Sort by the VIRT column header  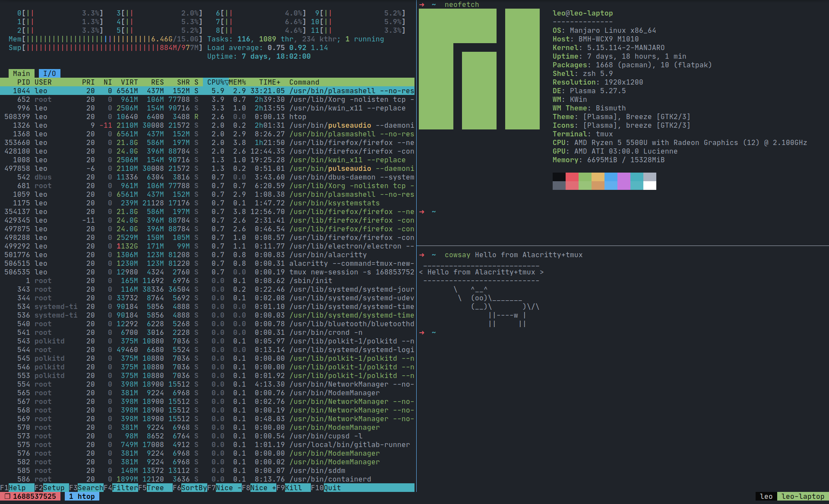[x=130, y=82]
